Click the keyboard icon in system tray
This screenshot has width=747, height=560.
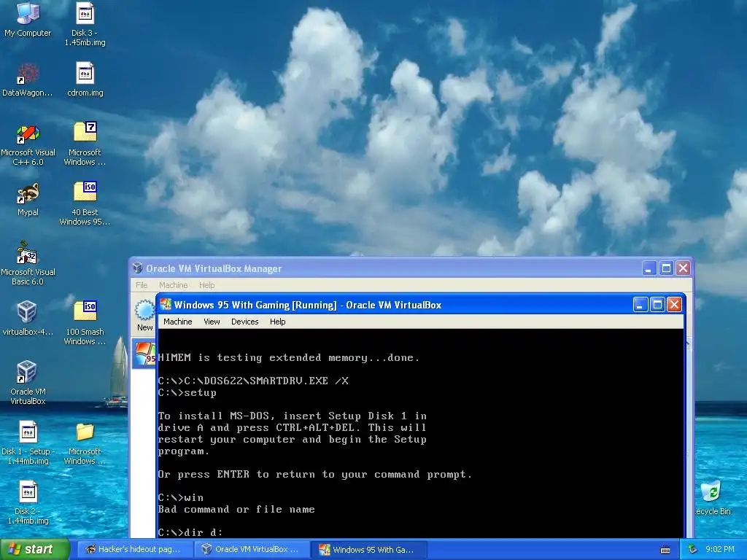click(x=665, y=550)
